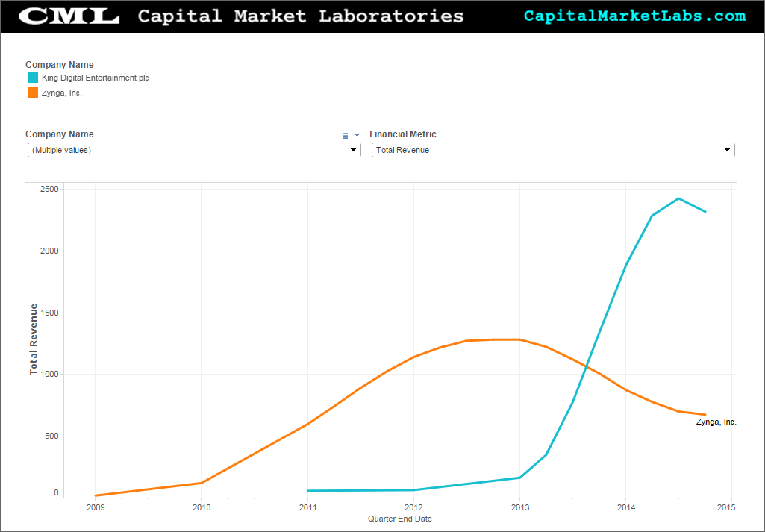Expand the small filter menu arrow
This screenshot has width=765, height=532.
click(357, 135)
